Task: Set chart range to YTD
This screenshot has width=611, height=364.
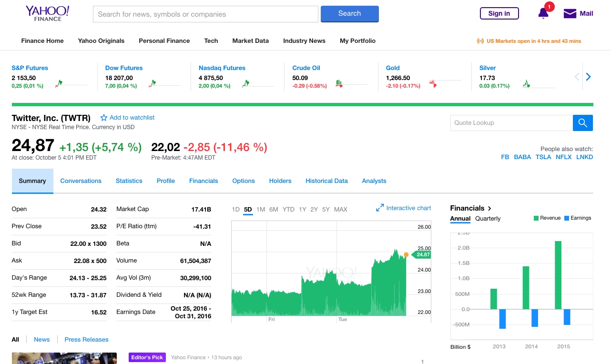Action: (288, 210)
